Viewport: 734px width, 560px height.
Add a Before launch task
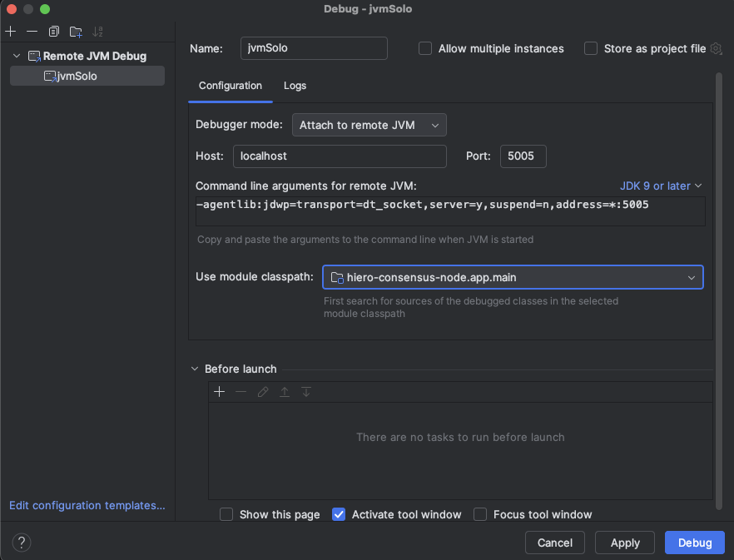tap(219, 391)
